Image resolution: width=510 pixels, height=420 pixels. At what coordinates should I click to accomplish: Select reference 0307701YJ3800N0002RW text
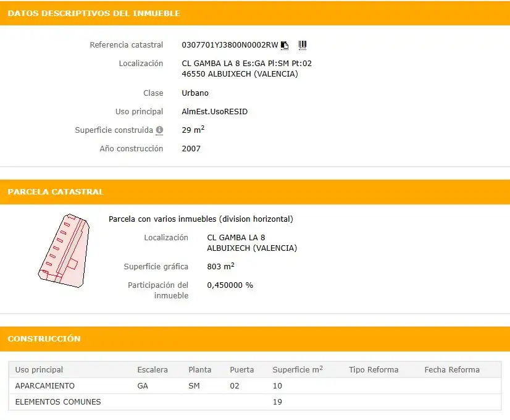coord(230,45)
